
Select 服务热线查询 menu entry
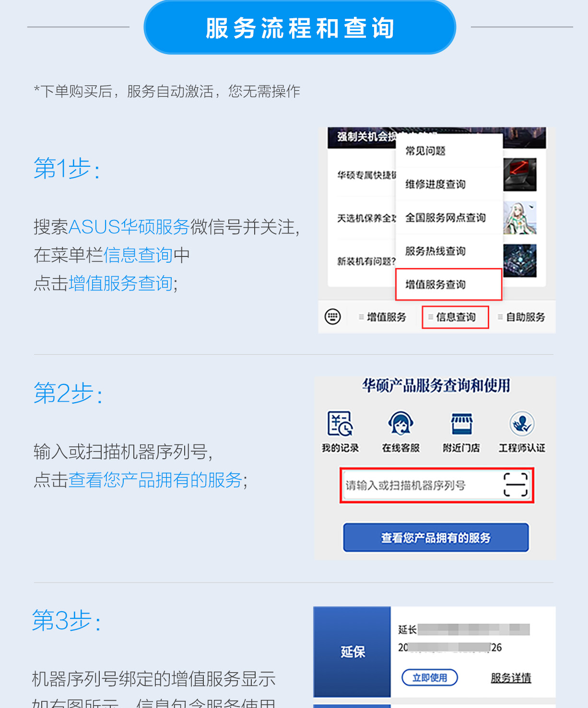tap(449, 251)
